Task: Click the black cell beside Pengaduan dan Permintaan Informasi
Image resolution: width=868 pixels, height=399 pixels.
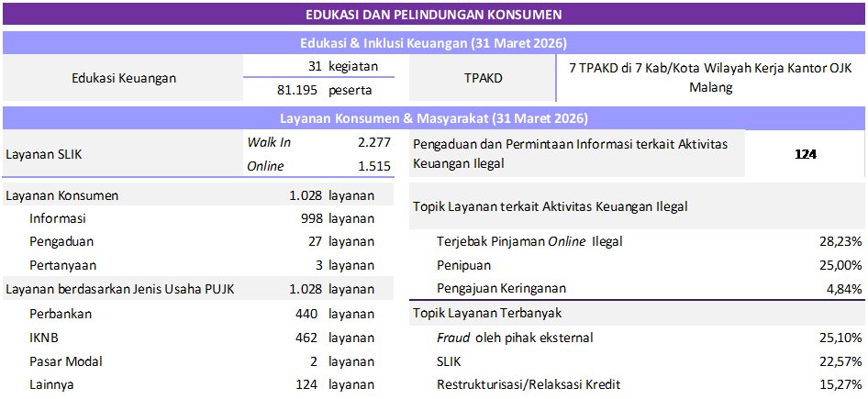Action: tap(804, 153)
